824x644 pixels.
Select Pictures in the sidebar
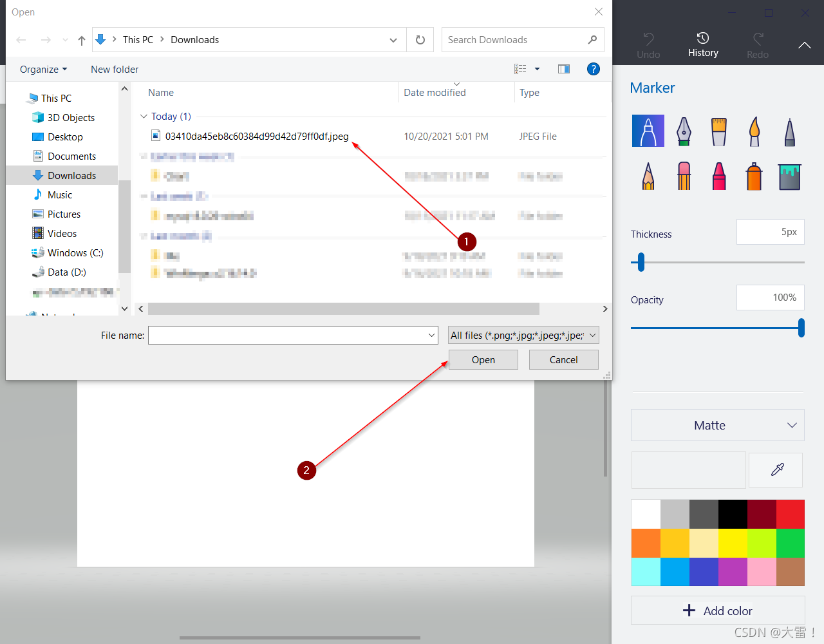coord(64,214)
